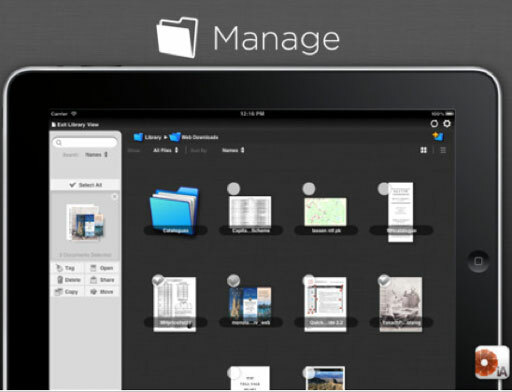Click the Open action button
Image resolution: width=512 pixels, height=392 pixels.
102,268
